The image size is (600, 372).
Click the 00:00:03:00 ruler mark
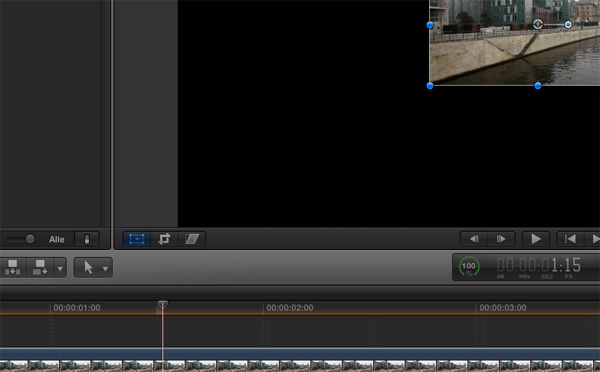click(503, 308)
